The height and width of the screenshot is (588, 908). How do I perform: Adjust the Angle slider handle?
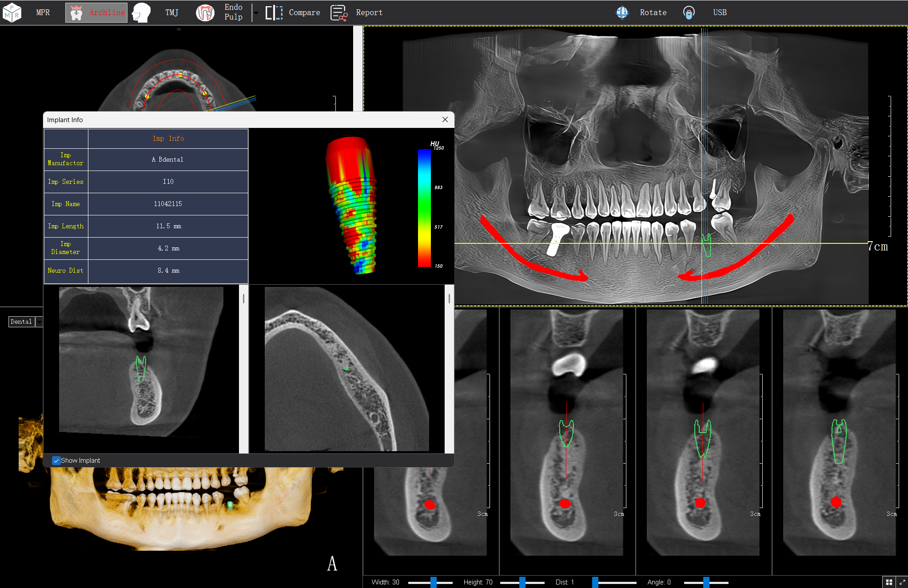pyautogui.click(x=706, y=582)
